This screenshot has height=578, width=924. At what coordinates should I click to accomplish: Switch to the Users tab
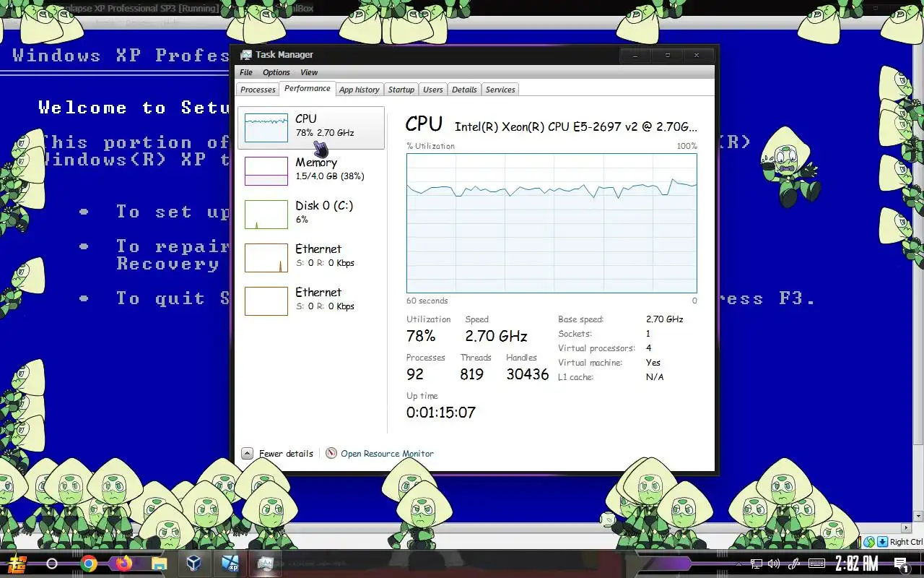point(433,90)
